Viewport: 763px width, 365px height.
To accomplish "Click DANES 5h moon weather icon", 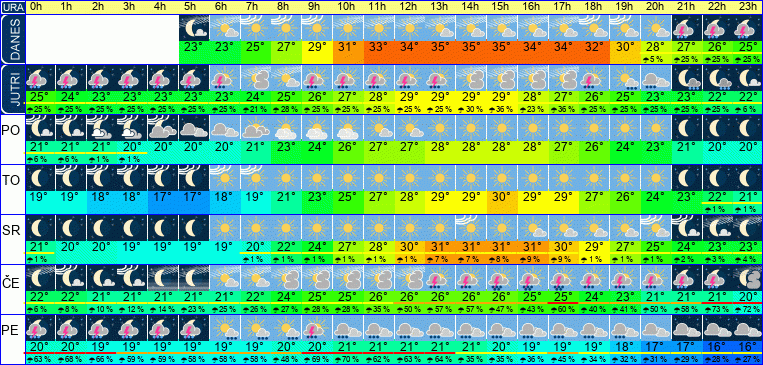I will pos(194,28).
